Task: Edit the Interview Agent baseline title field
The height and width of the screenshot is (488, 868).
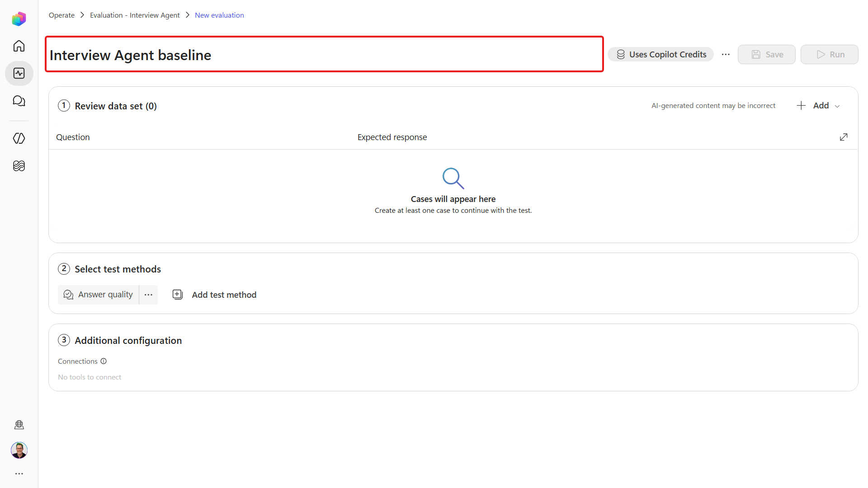Action: coord(324,54)
